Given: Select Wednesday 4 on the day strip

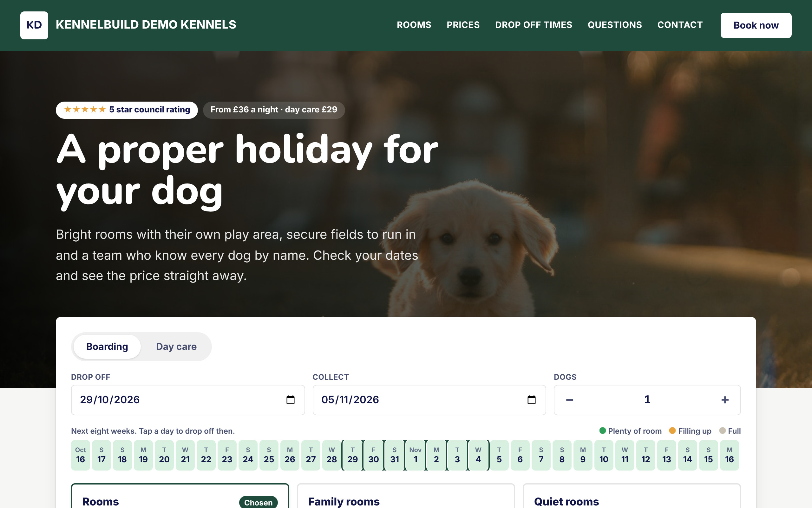Looking at the screenshot, I should pos(478,455).
